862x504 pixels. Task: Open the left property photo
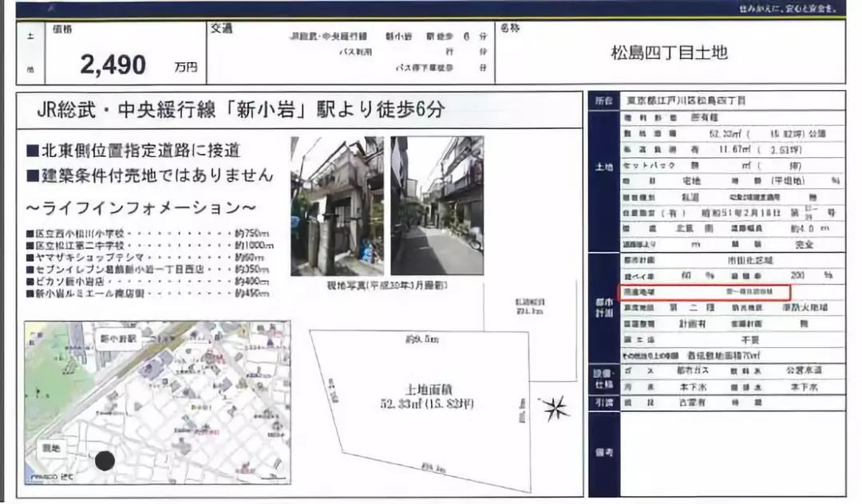pyautogui.click(x=337, y=206)
